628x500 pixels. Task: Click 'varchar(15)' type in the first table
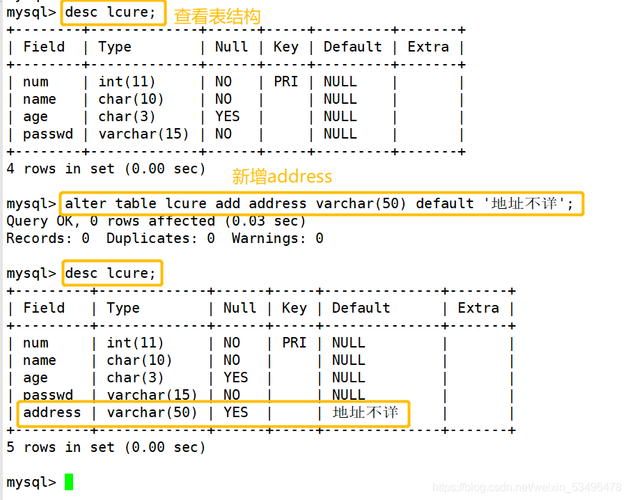[144, 134]
